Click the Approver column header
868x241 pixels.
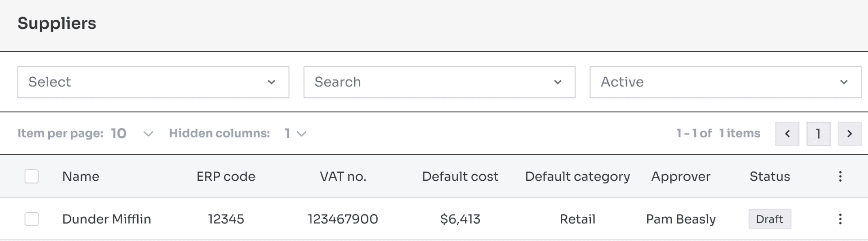click(681, 176)
